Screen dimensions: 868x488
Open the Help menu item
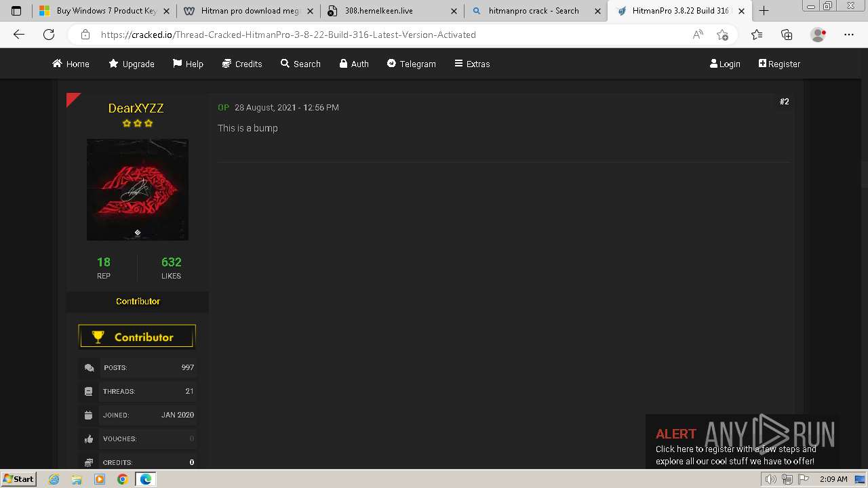click(x=188, y=64)
